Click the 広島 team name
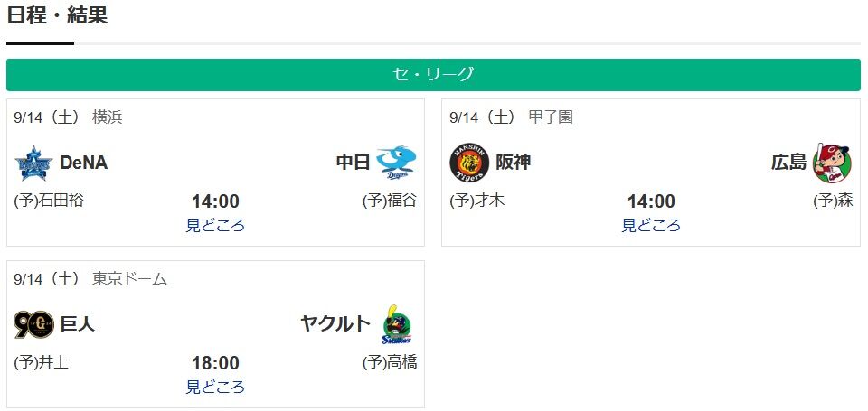This screenshot has height=411, width=868. (x=788, y=163)
